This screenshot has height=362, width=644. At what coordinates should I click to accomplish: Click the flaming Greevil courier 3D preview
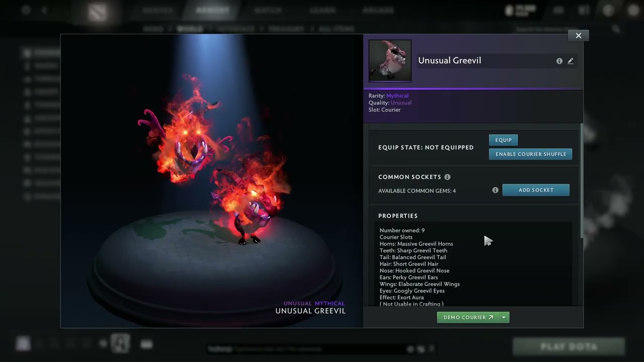click(214, 161)
